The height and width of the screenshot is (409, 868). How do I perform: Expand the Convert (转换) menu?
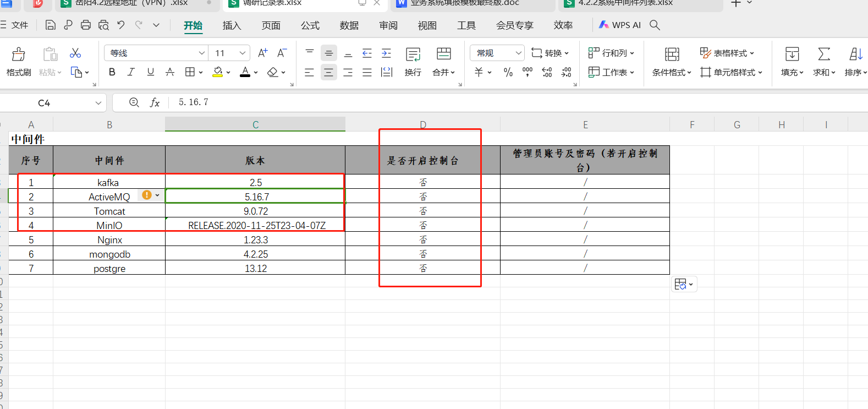pos(550,53)
